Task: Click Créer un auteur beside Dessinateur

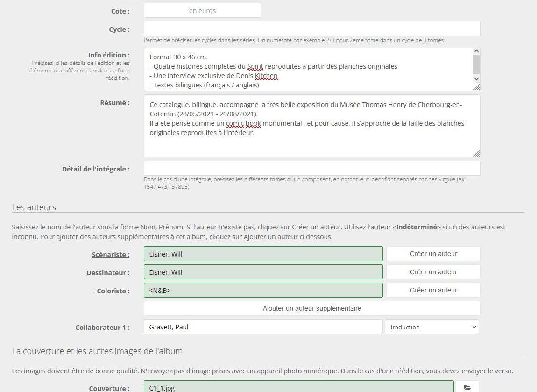Action: pyautogui.click(x=433, y=272)
